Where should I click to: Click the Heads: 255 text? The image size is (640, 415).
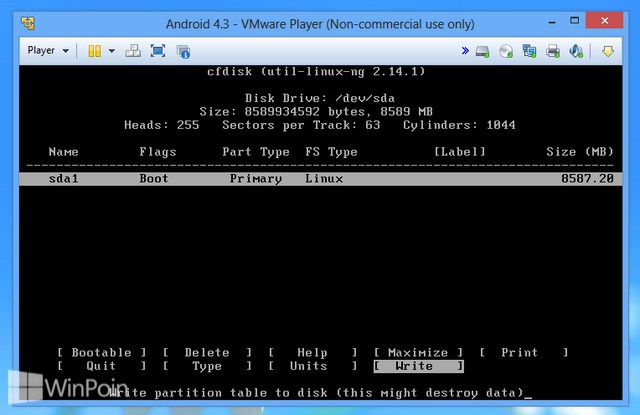coord(162,125)
